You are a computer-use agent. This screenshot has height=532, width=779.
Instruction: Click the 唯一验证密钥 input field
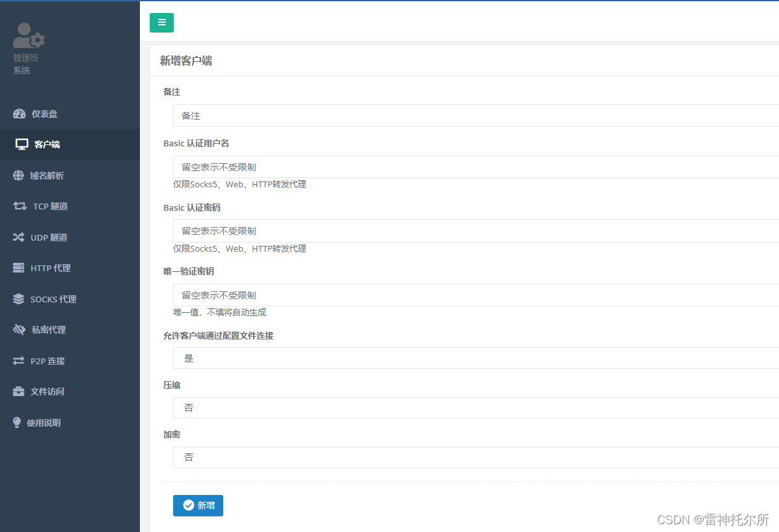pyautogui.click(x=390, y=295)
